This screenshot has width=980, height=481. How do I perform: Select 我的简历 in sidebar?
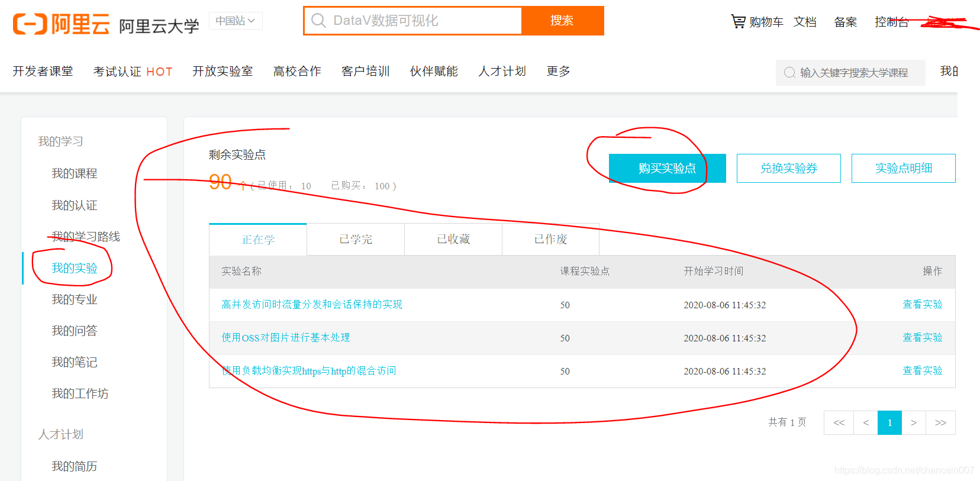pos(74,466)
